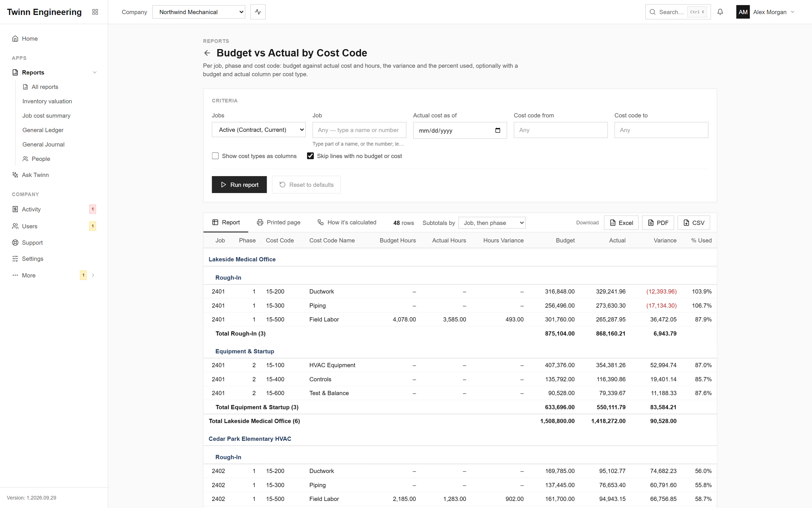
Task: Click the Cost code to field
Action: pos(661,130)
